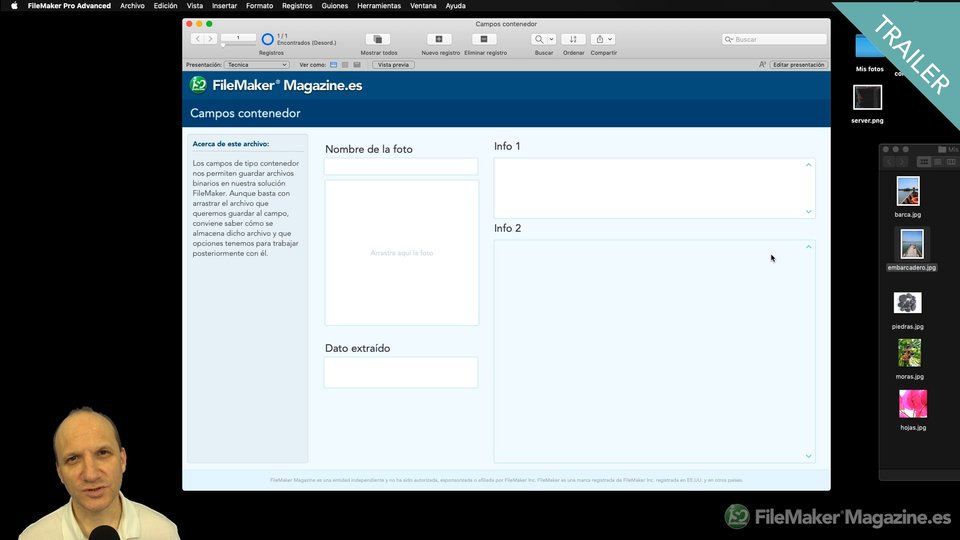Click the Mostrar todos toolbar icon
960x540 pixels.
click(x=378, y=39)
